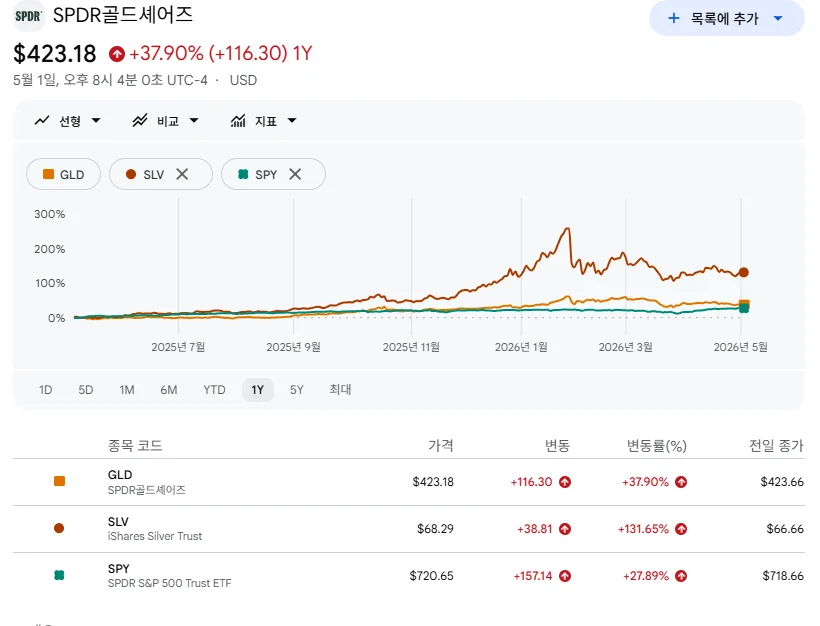Click the 종목 코드 column header

point(135,446)
